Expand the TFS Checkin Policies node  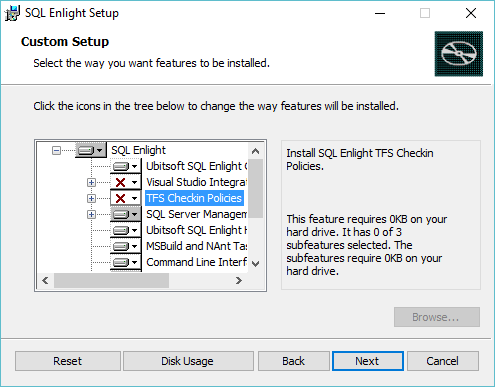91,198
